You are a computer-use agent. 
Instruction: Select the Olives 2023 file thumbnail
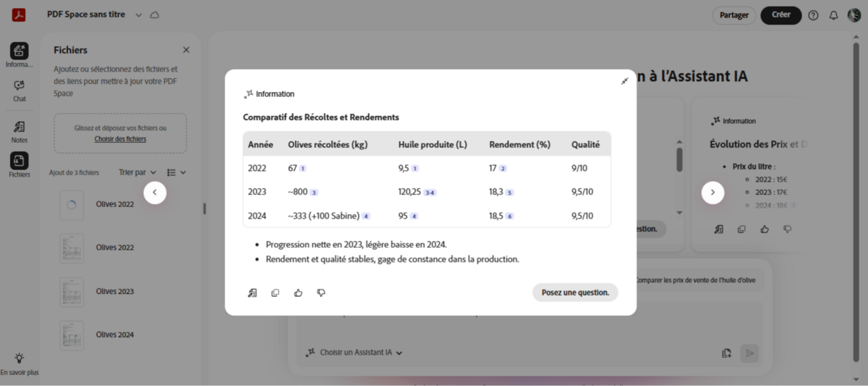click(x=72, y=292)
